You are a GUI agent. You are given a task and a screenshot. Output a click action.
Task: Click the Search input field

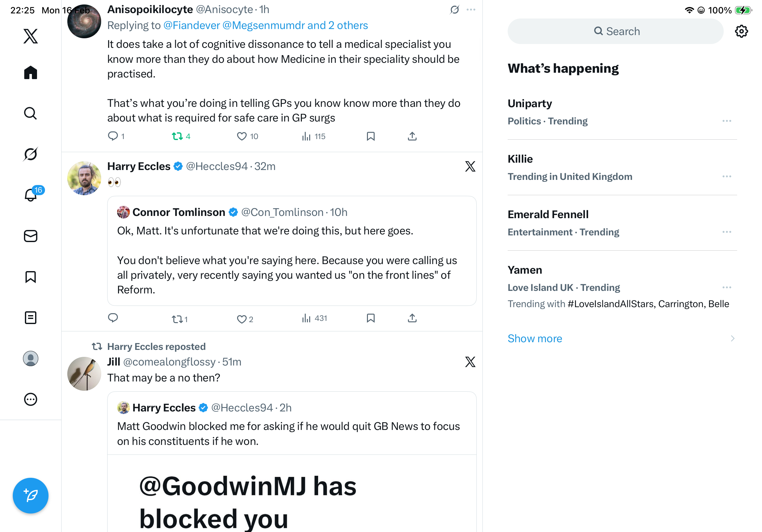tap(615, 32)
